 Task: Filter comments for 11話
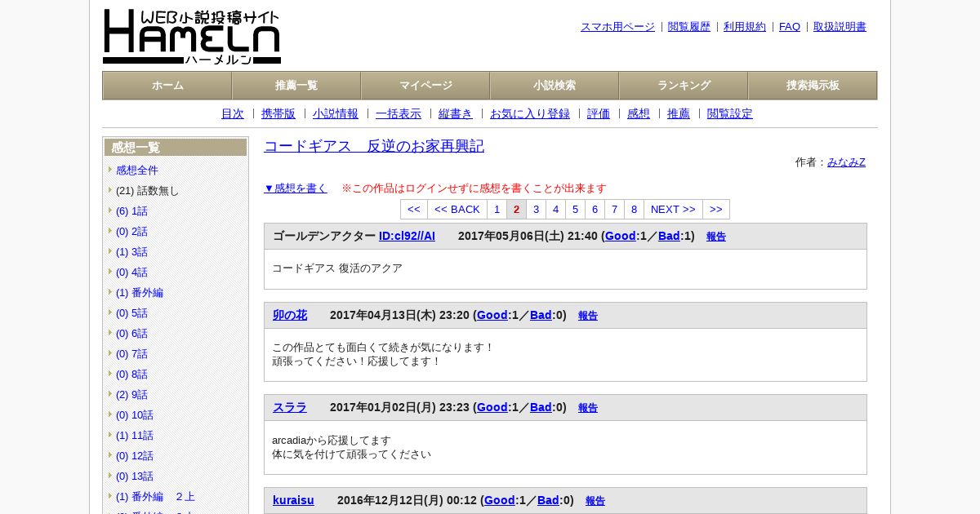pos(135,436)
